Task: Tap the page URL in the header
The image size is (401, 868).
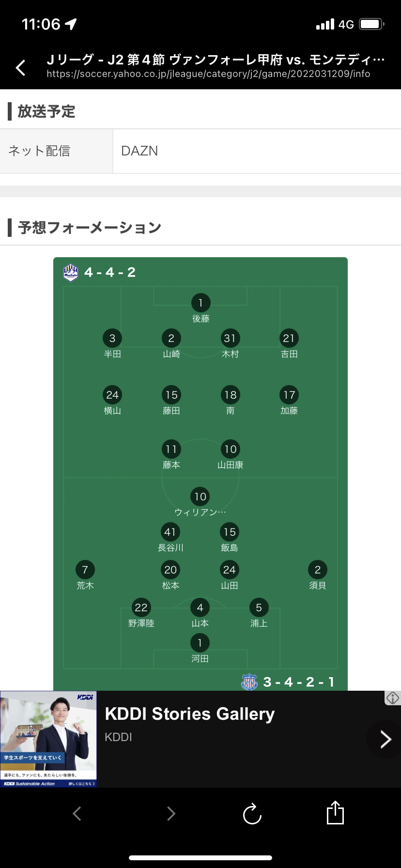Action: [x=208, y=74]
